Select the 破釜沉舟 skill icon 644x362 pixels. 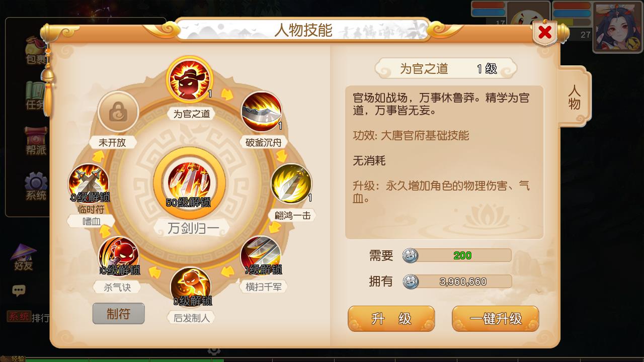click(x=262, y=112)
